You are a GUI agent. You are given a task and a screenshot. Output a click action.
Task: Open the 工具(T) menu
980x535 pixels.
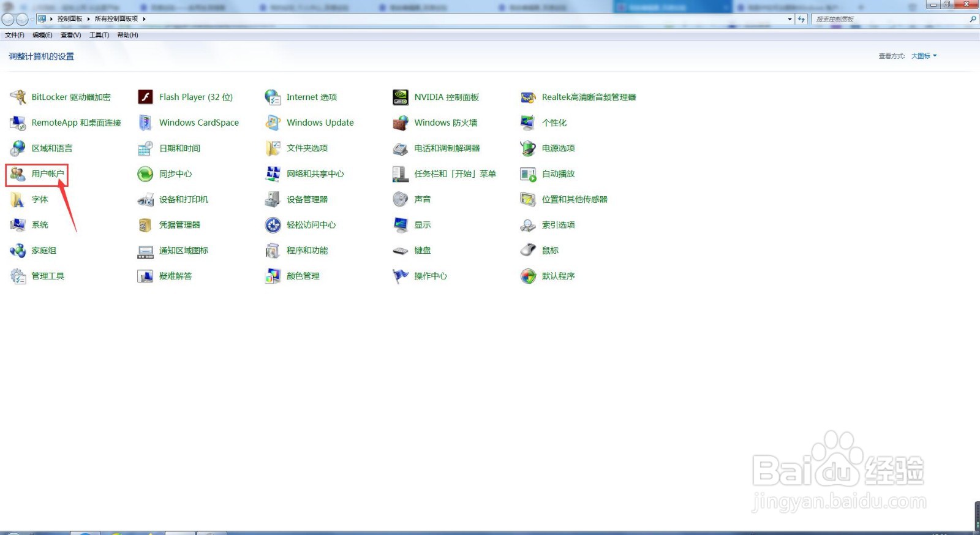(99, 36)
